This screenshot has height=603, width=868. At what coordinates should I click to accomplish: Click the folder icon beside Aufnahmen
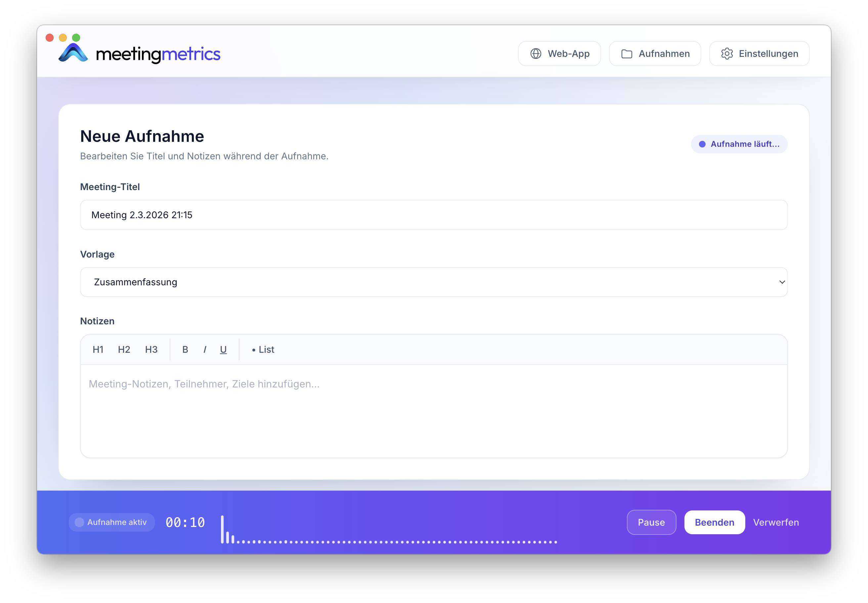pos(627,53)
